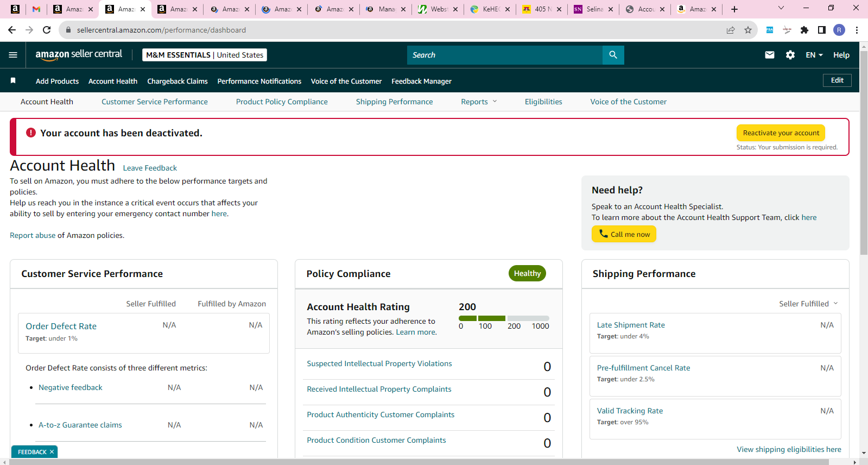The image size is (868, 465).
Task: Click the phone icon on Call me now
Action: 603,234
